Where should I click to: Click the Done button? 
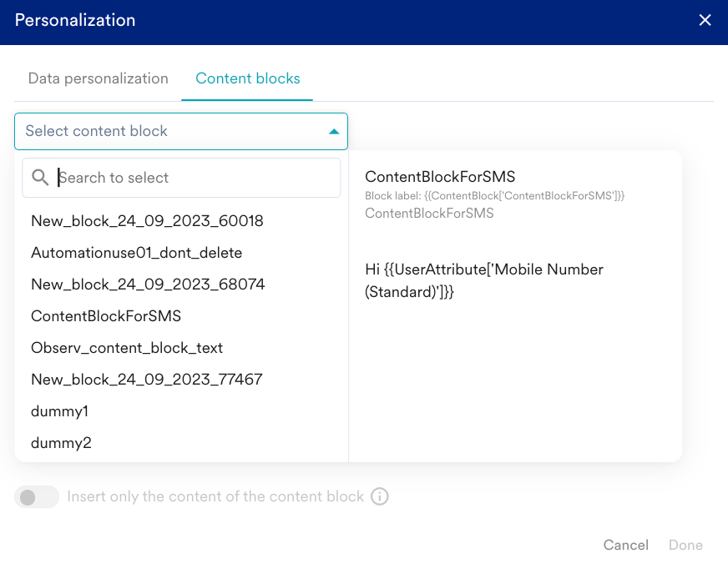(x=685, y=545)
